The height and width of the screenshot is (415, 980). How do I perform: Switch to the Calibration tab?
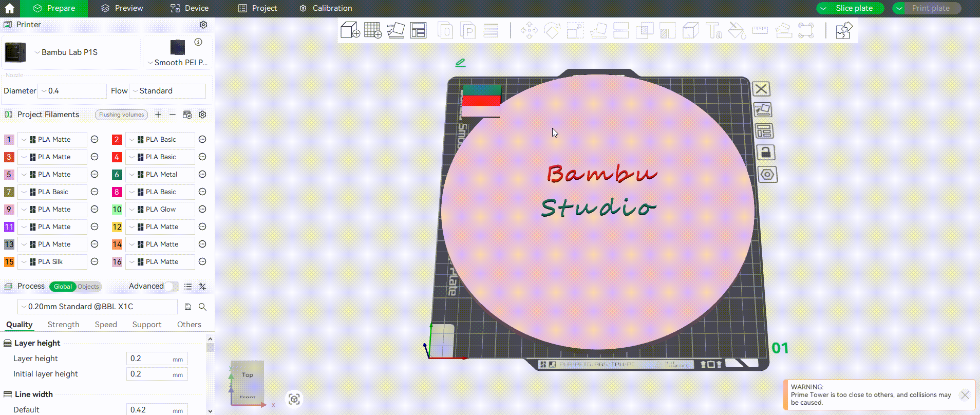326,8
